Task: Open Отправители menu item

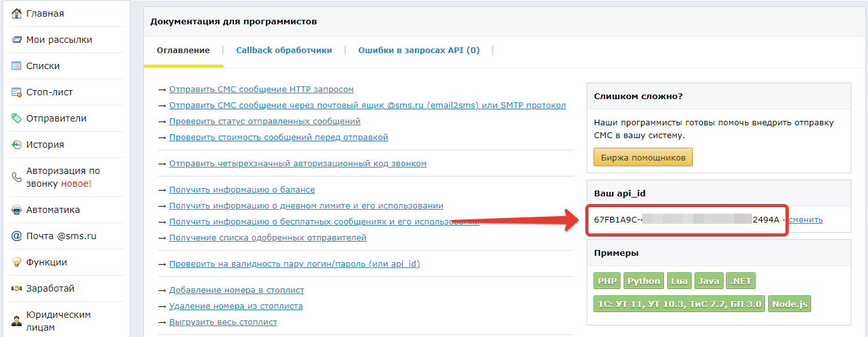Action: [56, 118]
